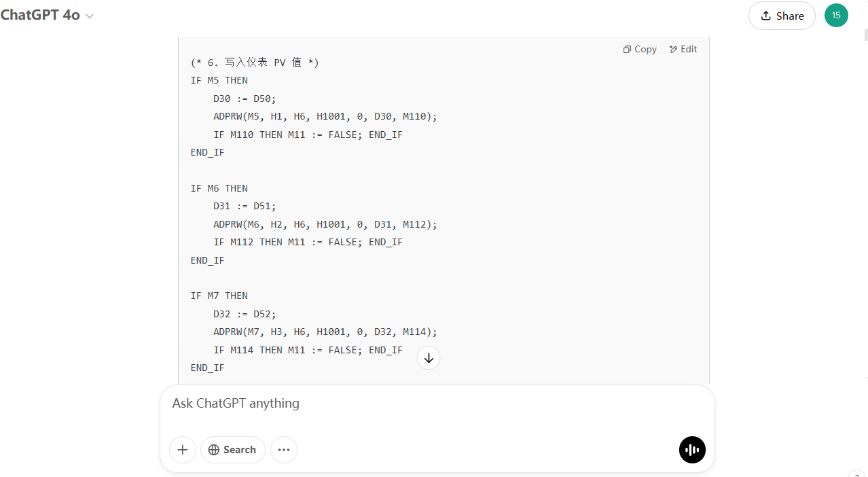Click the IF M112 THEN line
This screenshot has height=477, width=868.
pos(308,242)
